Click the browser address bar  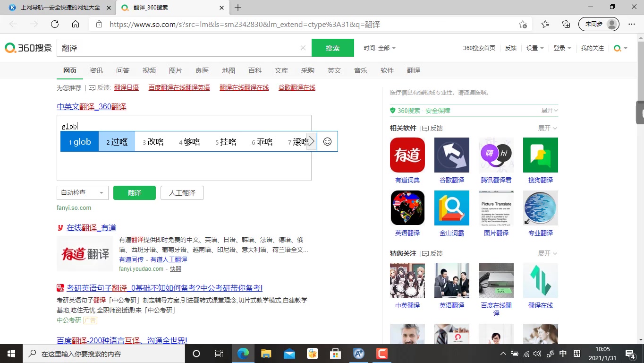point(309,24)
